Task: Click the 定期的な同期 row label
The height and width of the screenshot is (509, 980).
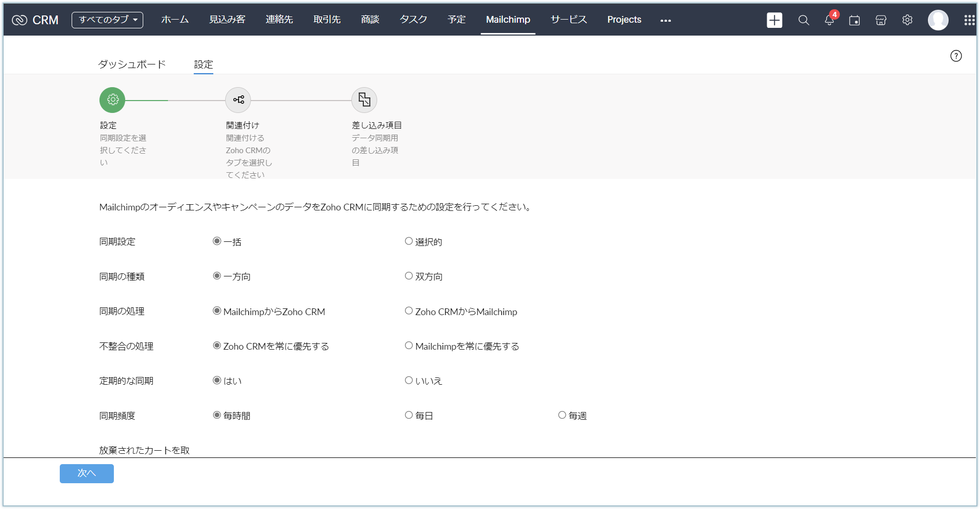Action: pyautogui.click(x=126, y=381)
